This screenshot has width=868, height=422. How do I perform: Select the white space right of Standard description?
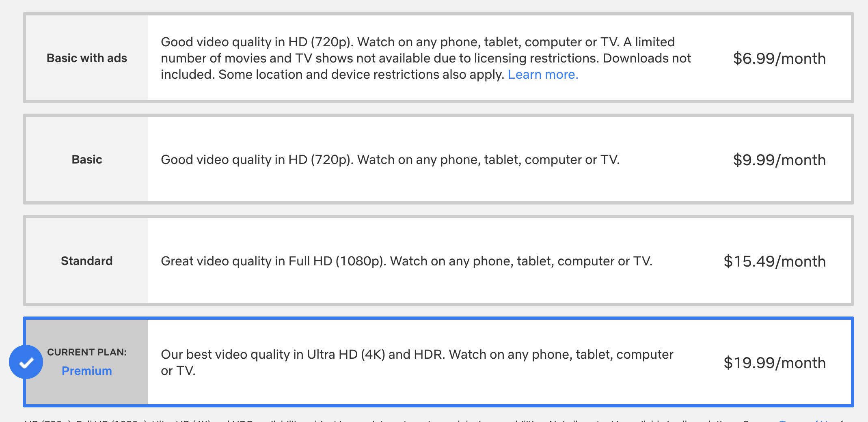686,261
